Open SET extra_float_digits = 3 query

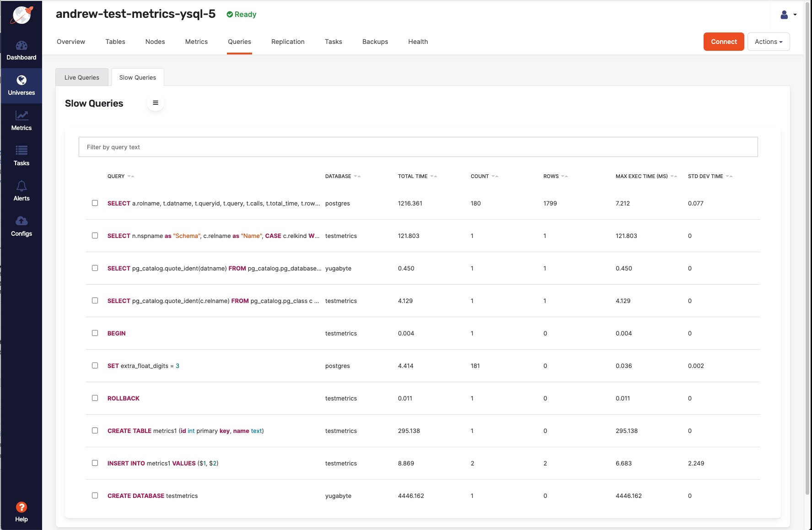point(143,366)
